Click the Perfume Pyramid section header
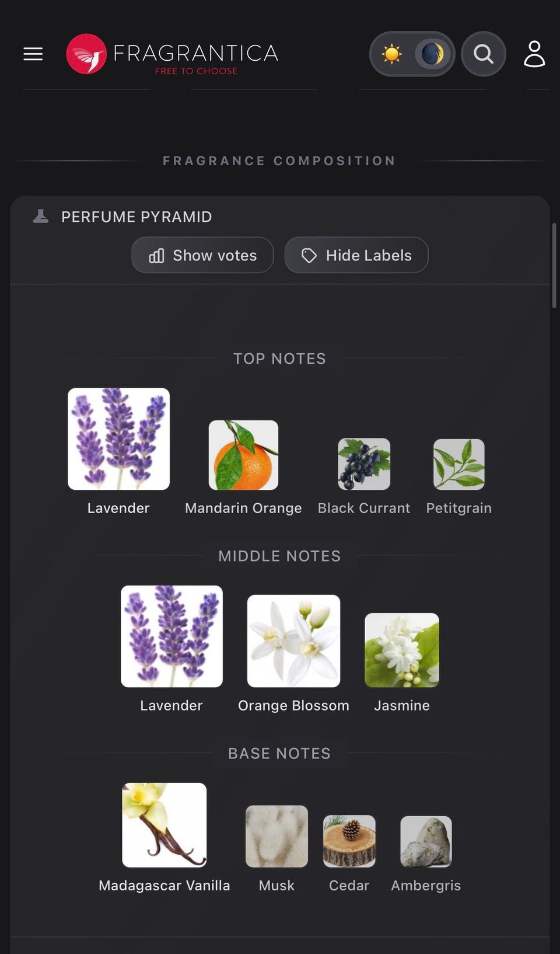 (x=136, y=217)
